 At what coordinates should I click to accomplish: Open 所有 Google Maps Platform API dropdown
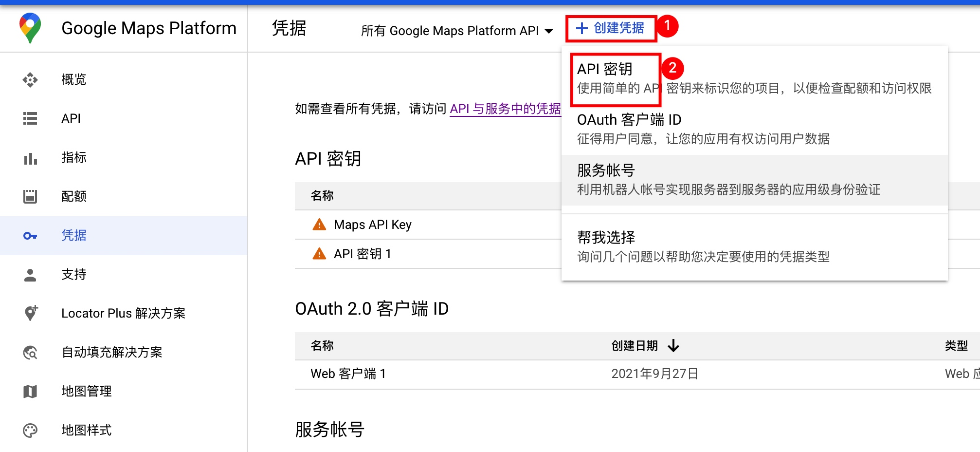pos(457,31)
